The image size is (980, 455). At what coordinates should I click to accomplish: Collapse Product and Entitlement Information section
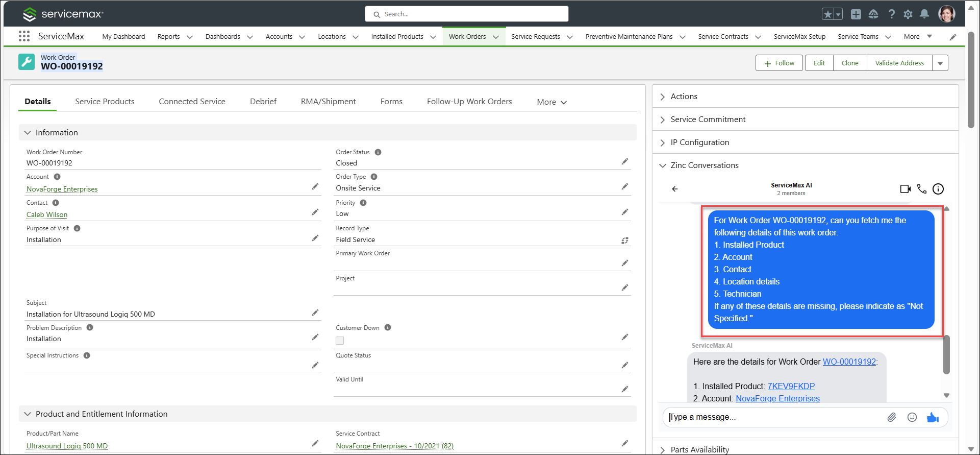click(x=28, y=414)
